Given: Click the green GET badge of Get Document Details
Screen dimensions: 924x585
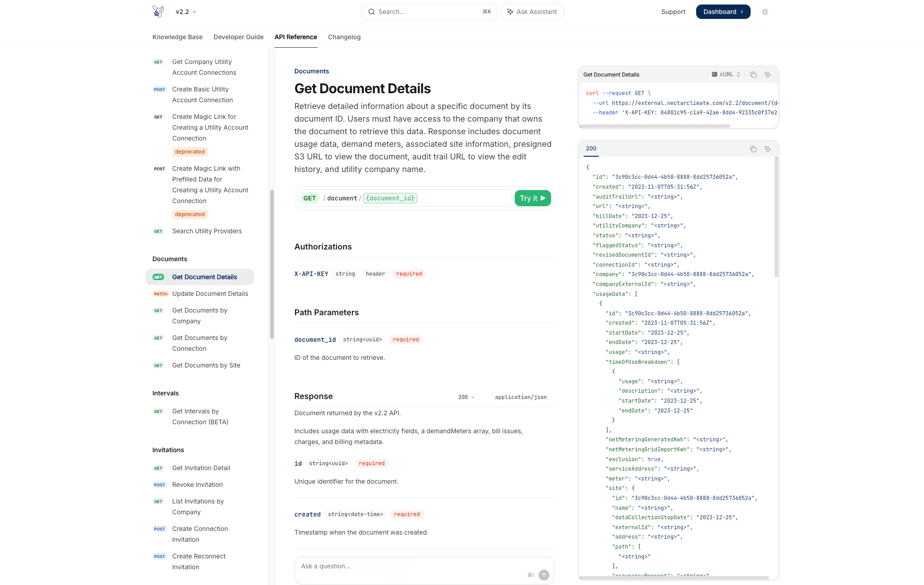Looking at the screenshot, I should click(159, 277).
